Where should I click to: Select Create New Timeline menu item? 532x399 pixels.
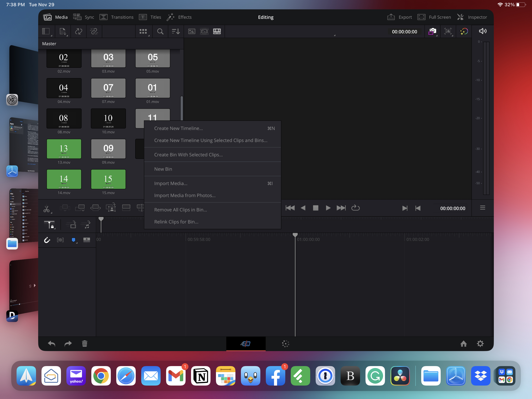pyautogui.click(x=178, y=128)
